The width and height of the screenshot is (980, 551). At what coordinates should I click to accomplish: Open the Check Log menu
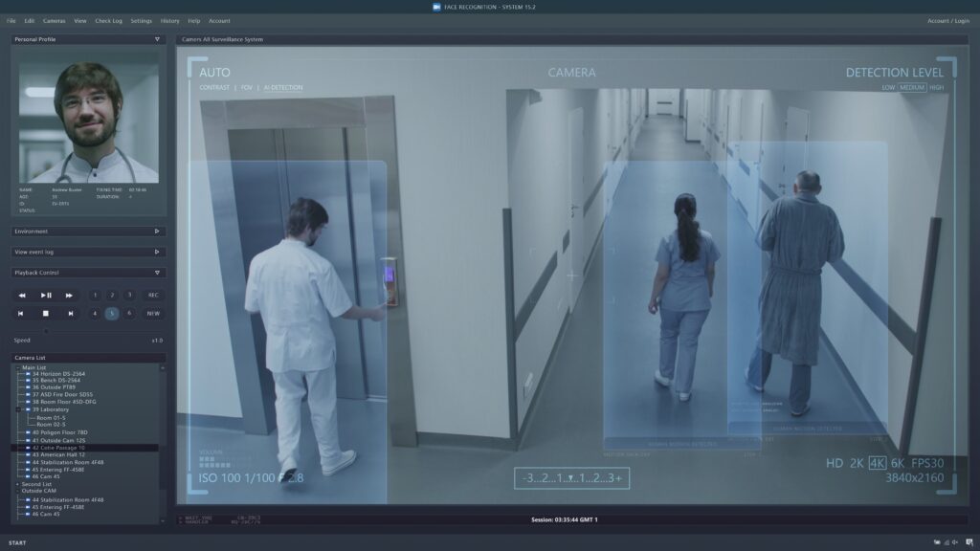(108, 20)
